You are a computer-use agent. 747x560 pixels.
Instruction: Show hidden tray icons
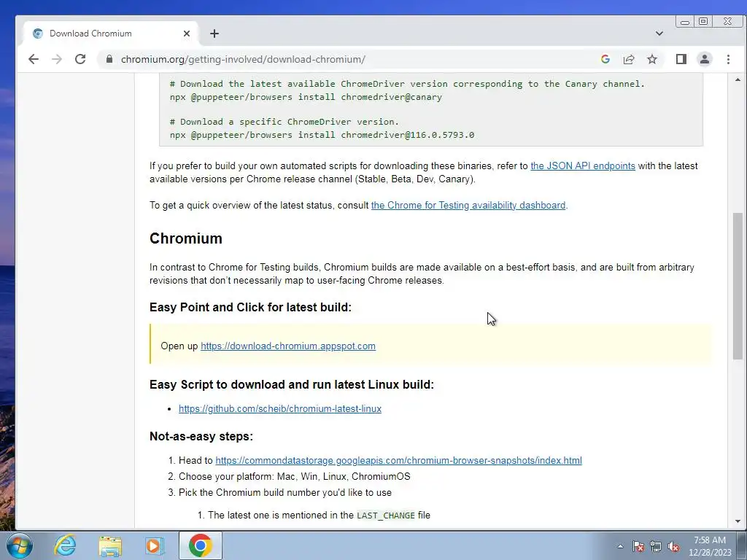tap(620, 546)
